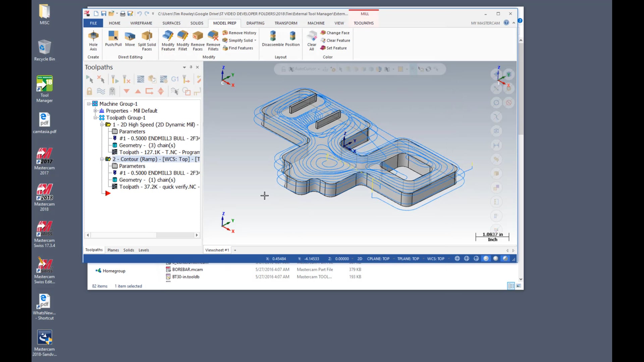Viewport: 644px width, 362px height.
Task: Open quick access toolbar customize dropdown
Action: (x=153, y=14)
